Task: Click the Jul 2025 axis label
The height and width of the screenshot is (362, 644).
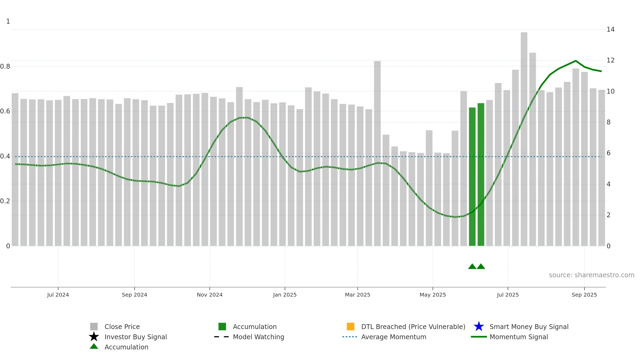Action: coord(508,295)
